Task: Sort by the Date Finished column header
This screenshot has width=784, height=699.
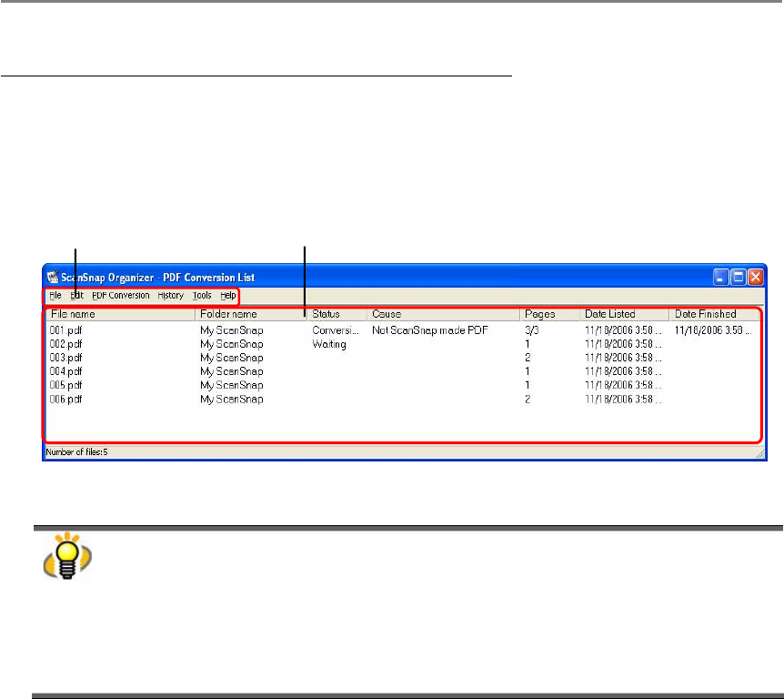Action: 714,314
